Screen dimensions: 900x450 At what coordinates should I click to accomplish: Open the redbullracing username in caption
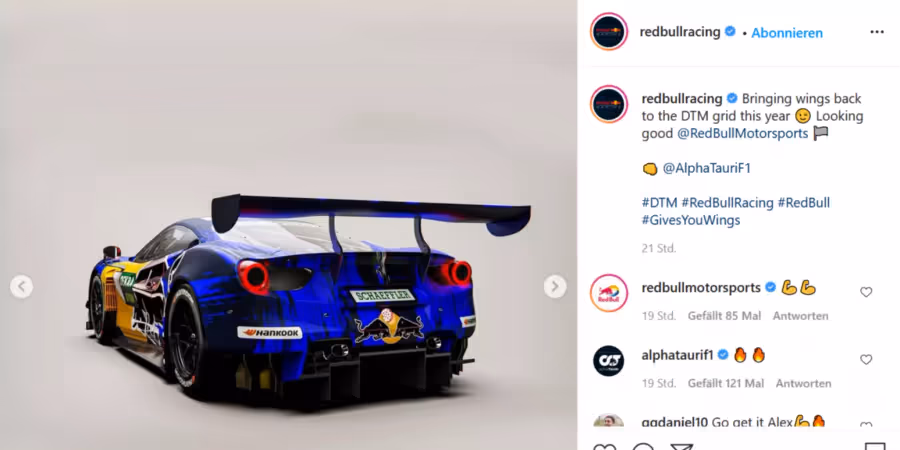tap(682, 99)
